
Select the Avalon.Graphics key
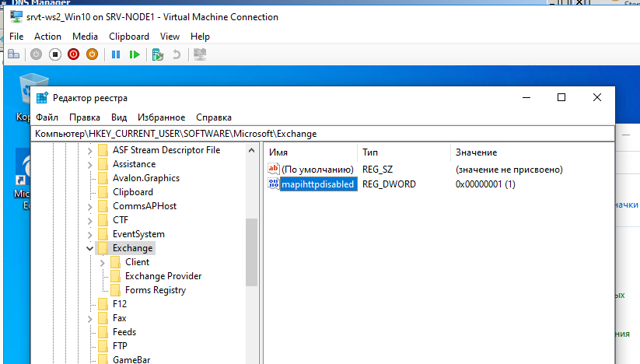click(x=146, y=178)
